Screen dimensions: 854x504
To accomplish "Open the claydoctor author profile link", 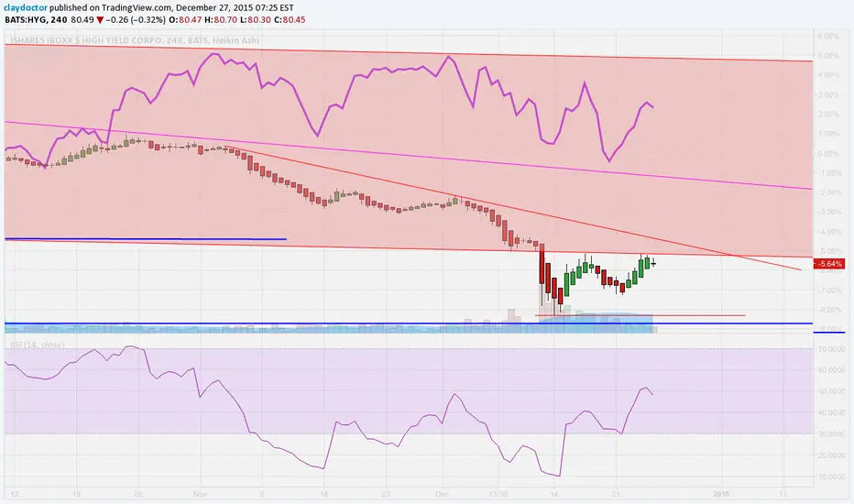I will tap(26, 7).
